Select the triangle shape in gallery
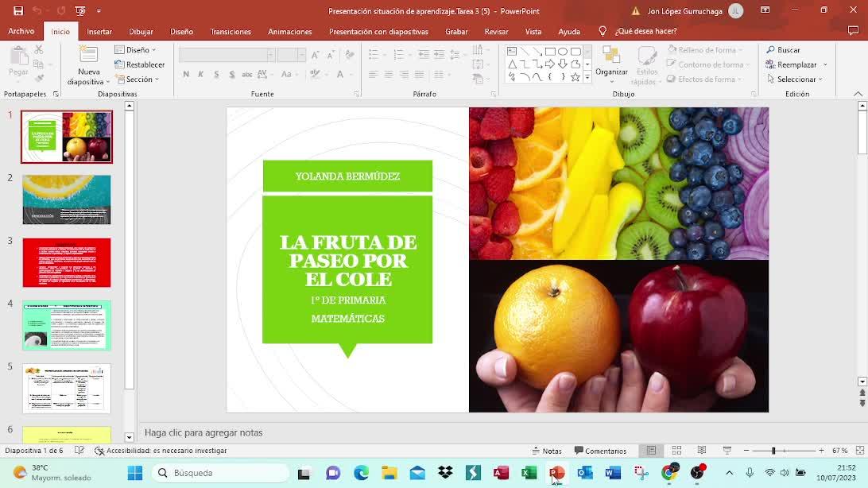 [x=512, y=64]
